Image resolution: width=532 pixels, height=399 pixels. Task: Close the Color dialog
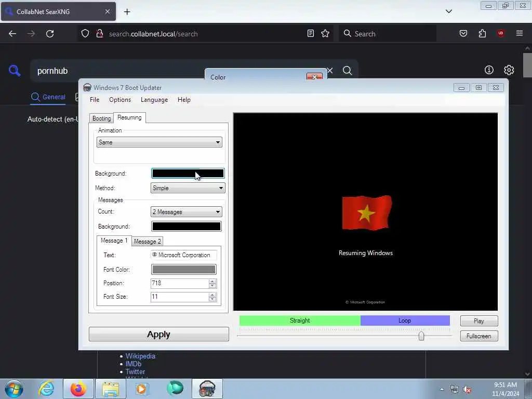click(314, 77)
